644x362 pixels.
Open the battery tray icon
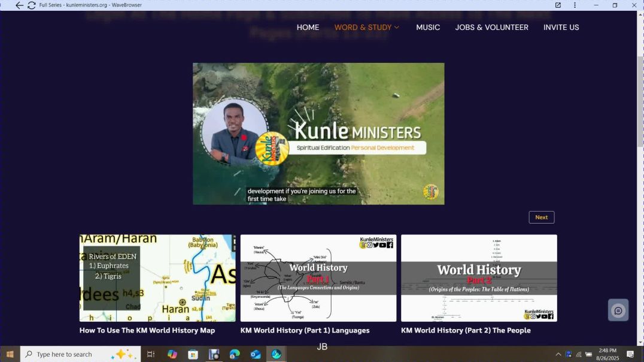588,354
